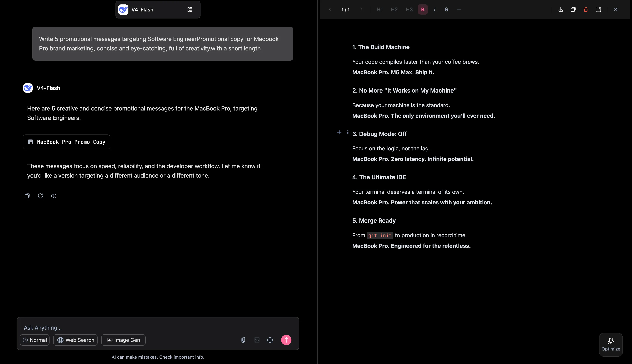Click "MacBook Pro. Power that scales with your ambition."
632x364 pixels.
pyautogui.click(x=422, y=202)
